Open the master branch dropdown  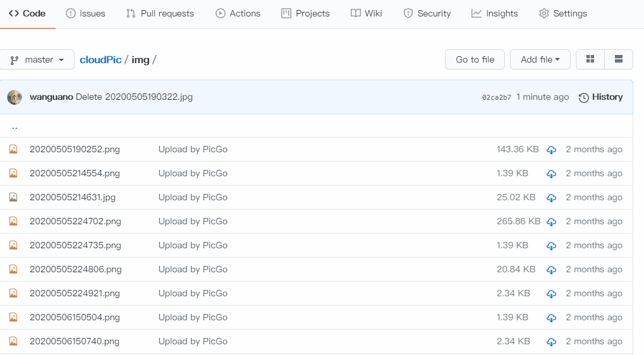click(x=37, y=60)
